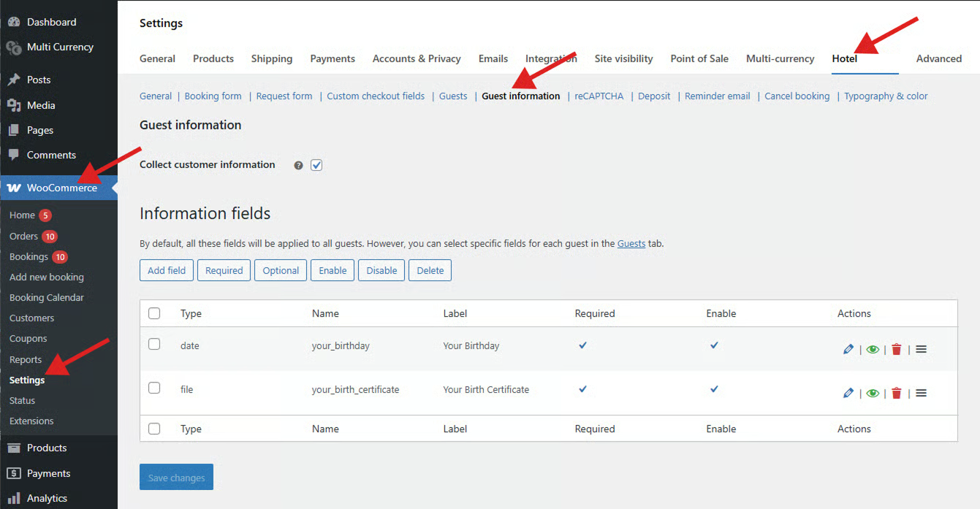Select the checkbox for the your_birth_certificate row
Screen dimensions: 980x509
[x=154, y=388]
